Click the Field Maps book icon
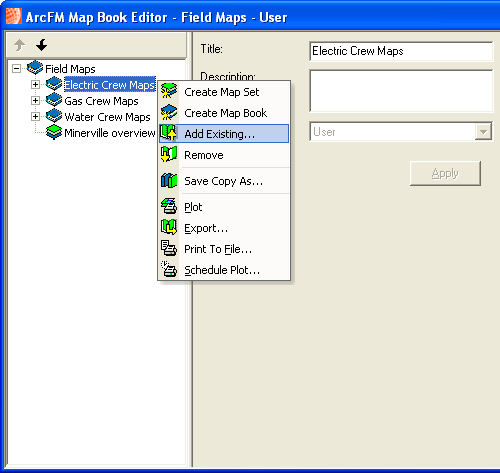The image size is (500, 473). click(x=35, y=68)
